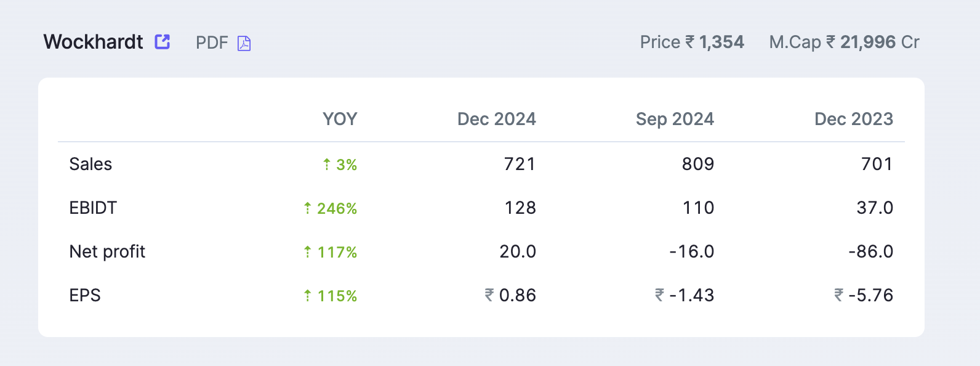Click the EBIDT row label
This screenshot has width=980, height=366.
tap(93, 208)
